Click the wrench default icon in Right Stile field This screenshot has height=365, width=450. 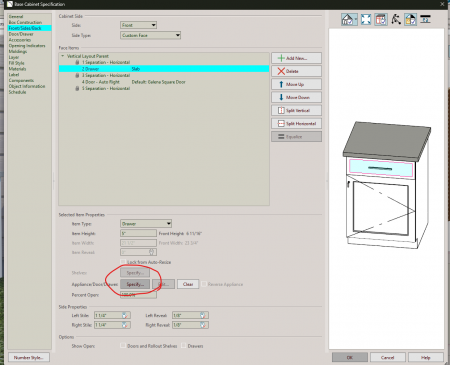(x=125, y=325)
